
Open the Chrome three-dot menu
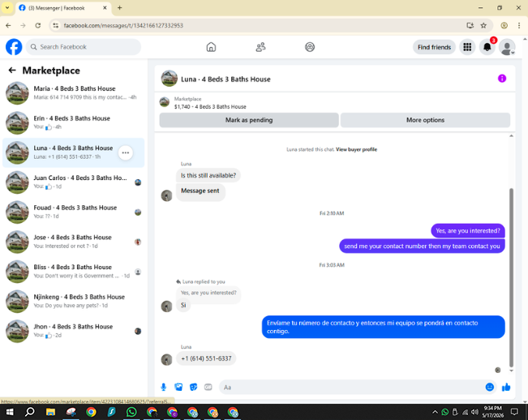click(x=518, y=26)
